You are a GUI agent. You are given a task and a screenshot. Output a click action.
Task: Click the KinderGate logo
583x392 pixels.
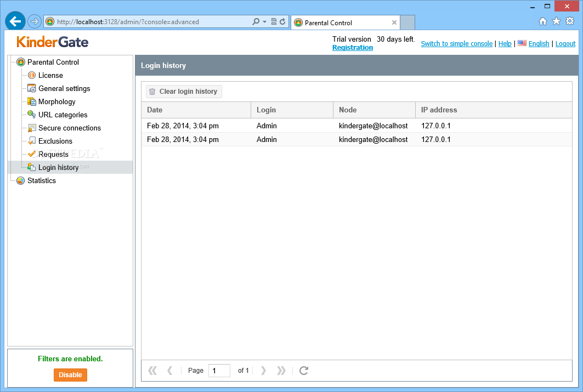pos(53,42)
